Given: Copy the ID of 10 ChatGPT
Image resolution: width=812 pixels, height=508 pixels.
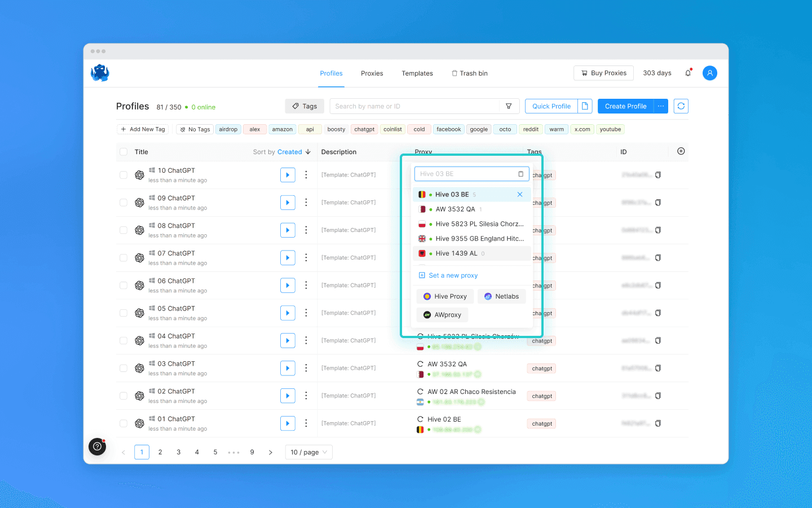Looking at the screenshot, I should click(658, 175).
